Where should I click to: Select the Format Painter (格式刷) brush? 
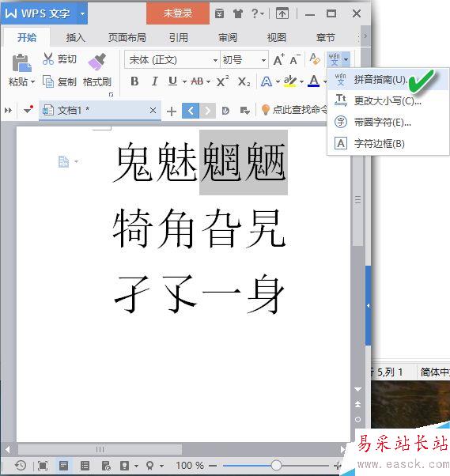[97, 62]
